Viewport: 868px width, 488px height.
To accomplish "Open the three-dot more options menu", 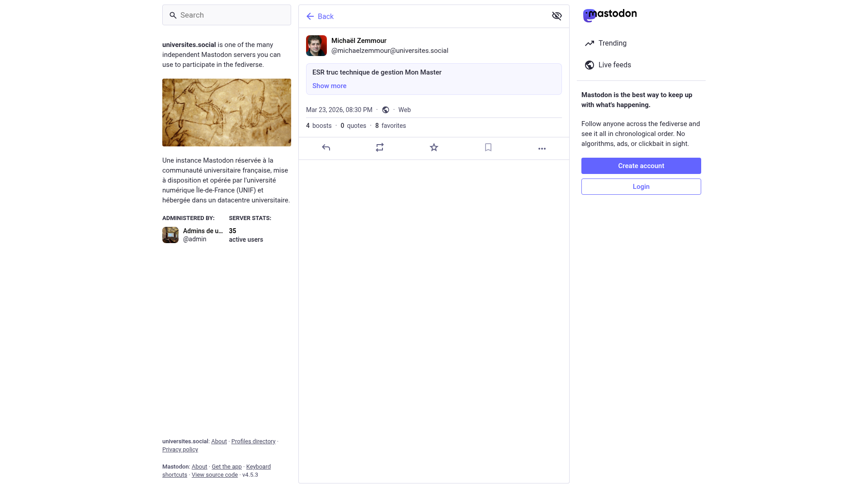I will point(542,149).
